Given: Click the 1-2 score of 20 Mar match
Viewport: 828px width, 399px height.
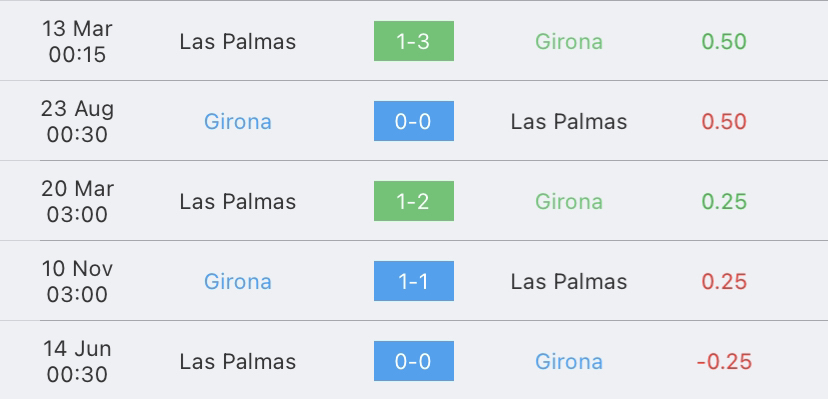Looking at the screenshot, I should pos(413,201).
